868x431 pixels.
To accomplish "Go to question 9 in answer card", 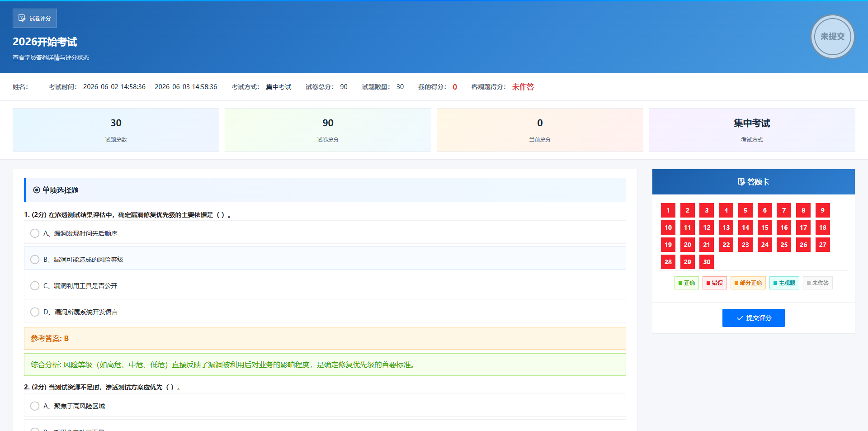I will click(823, 210).
